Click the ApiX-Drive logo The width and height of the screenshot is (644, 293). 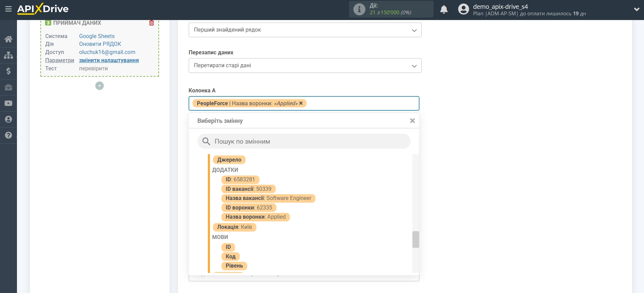[43, 9]
